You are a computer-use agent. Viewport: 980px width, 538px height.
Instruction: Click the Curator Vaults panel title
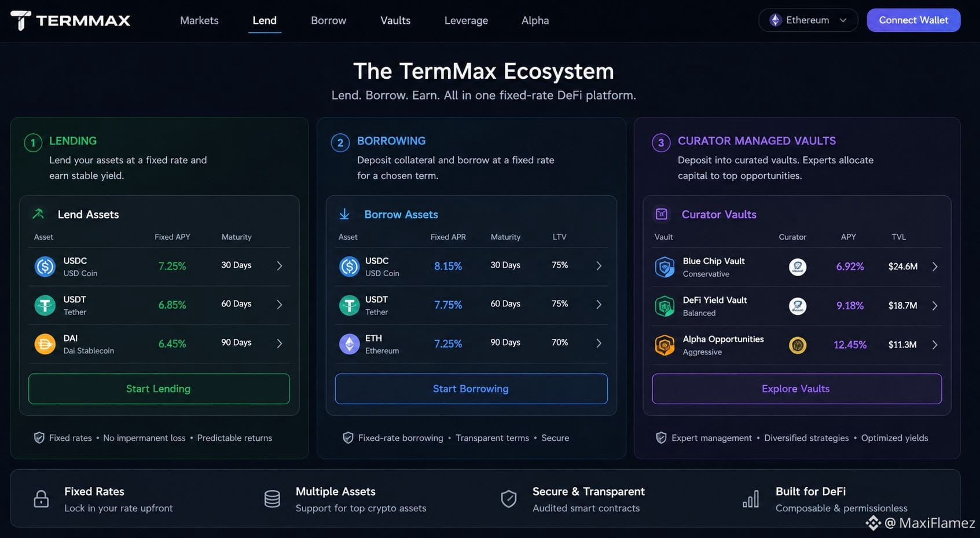pyautogui.click(x=719, y=214)
